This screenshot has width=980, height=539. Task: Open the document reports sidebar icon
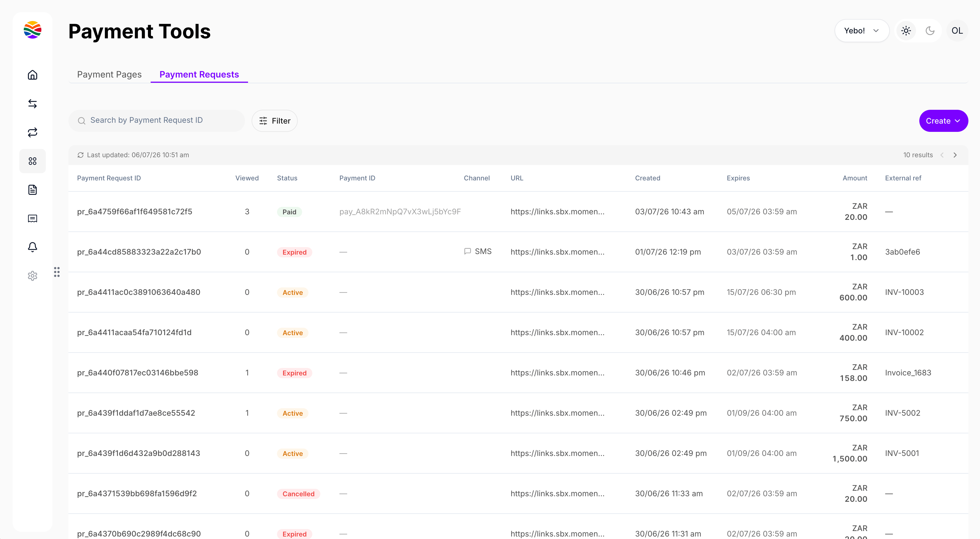point(32,190)
